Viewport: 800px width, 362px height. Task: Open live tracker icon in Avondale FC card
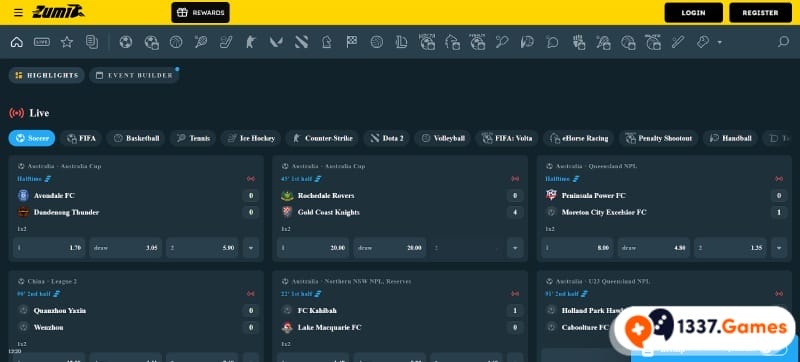point(251,179)
